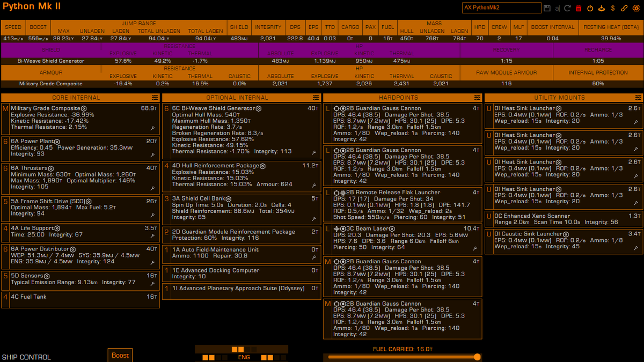Open the 2B Remote Release Flak Launcher slot
Screen dimensions: 644x362
[402, 205]
